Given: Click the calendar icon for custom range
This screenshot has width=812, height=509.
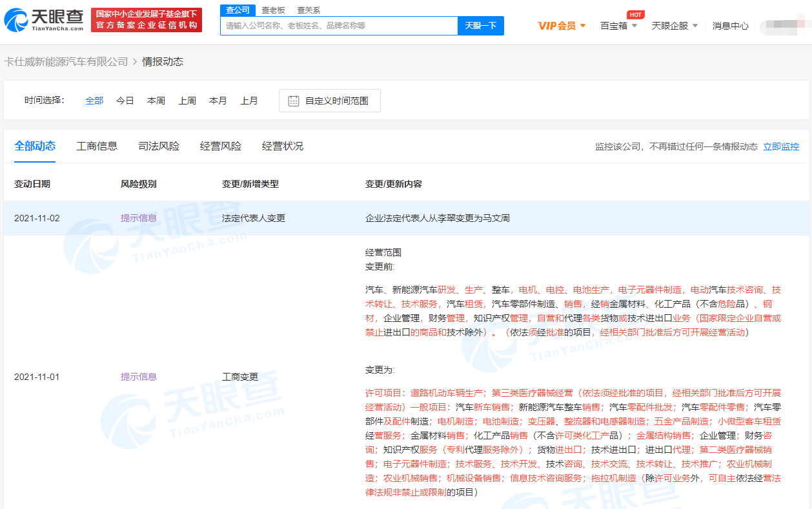Looking at the screenshot, I should [x=293, y=101].
